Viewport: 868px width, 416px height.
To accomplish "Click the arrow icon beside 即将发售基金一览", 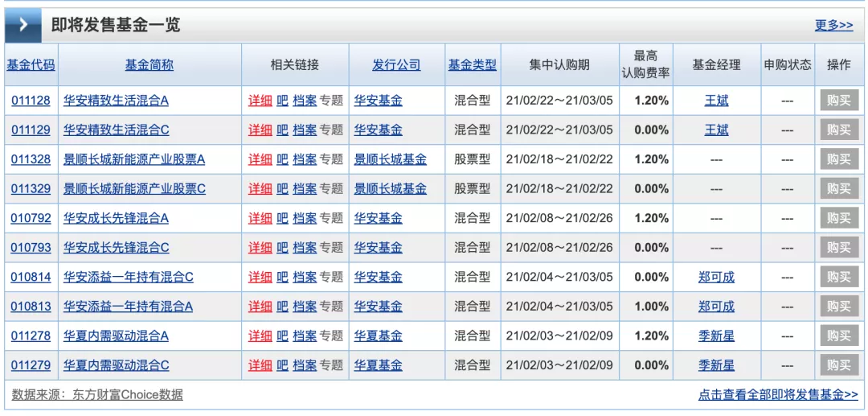I will pyautogui.click(x=23, y=25).
